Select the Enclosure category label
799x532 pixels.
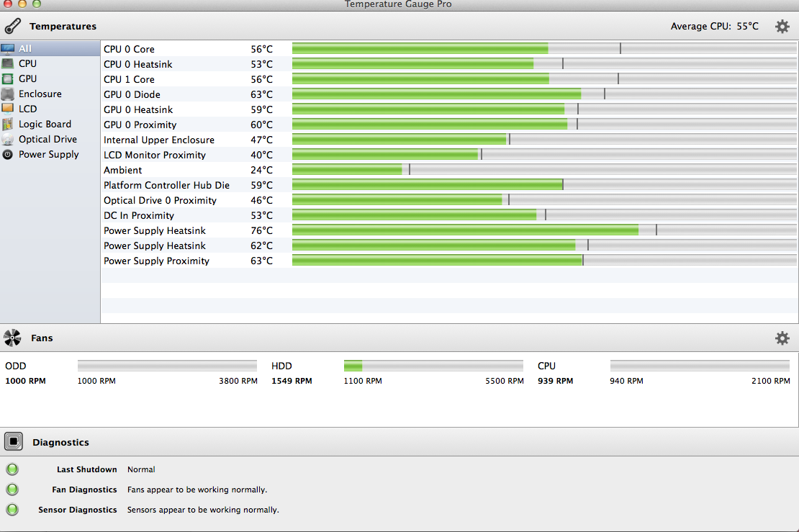point(40,94)
